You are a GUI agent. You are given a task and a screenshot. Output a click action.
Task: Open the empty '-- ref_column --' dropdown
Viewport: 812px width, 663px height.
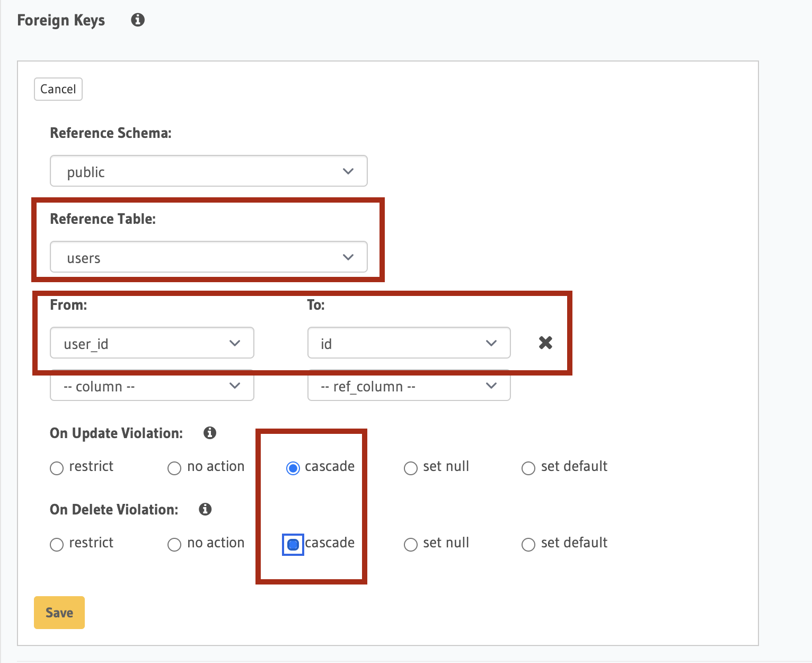(409, 386)
